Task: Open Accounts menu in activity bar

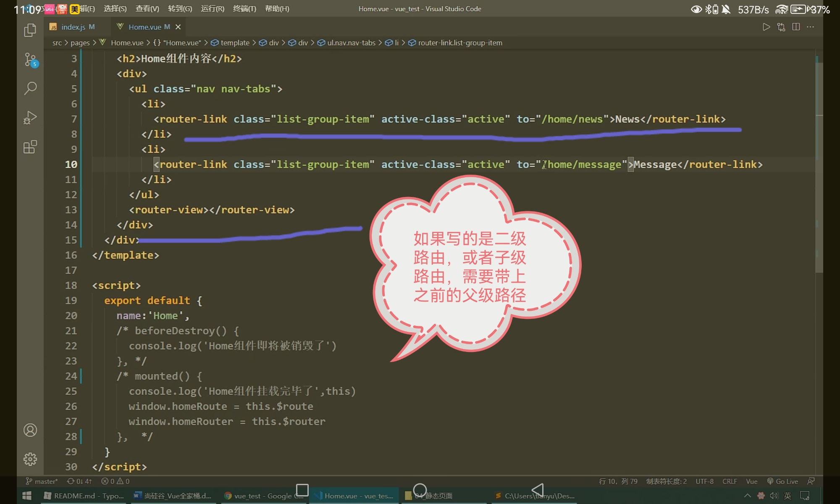Action: click(x=30, y=430)
